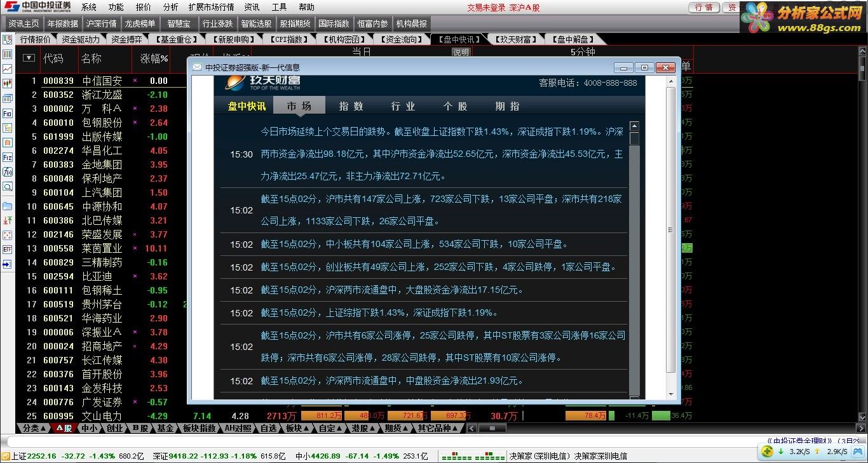Expand the 港股▲ bottom tab menu
Viewport: 868px width, 463px height.
tap(364, 428)
